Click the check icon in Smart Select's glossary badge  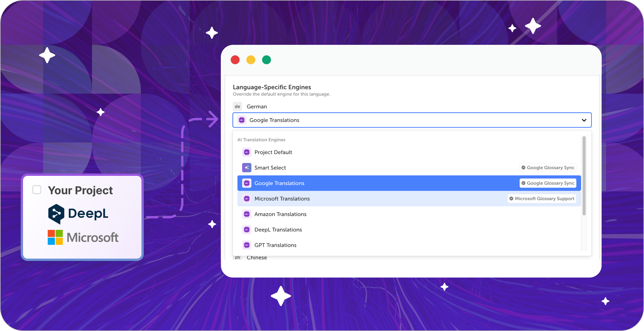click(x=524, y=168)
